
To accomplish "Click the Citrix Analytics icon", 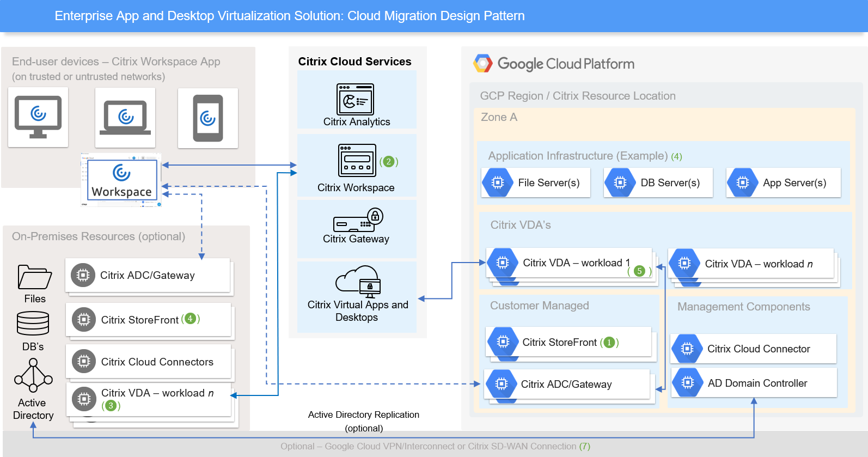I will tap(356, 99).
